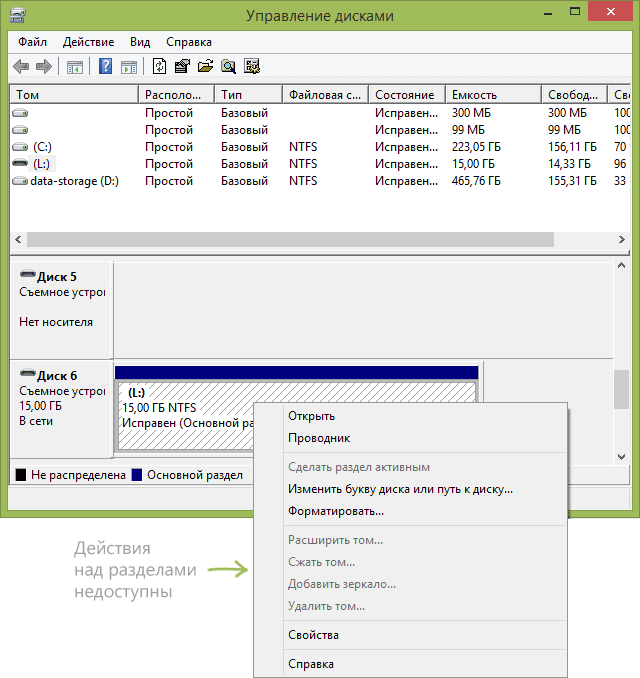Click the 465,76 ГБ capacity cell
The width and height of the screenshot is (640, 678).
click(x=476, y=181)
